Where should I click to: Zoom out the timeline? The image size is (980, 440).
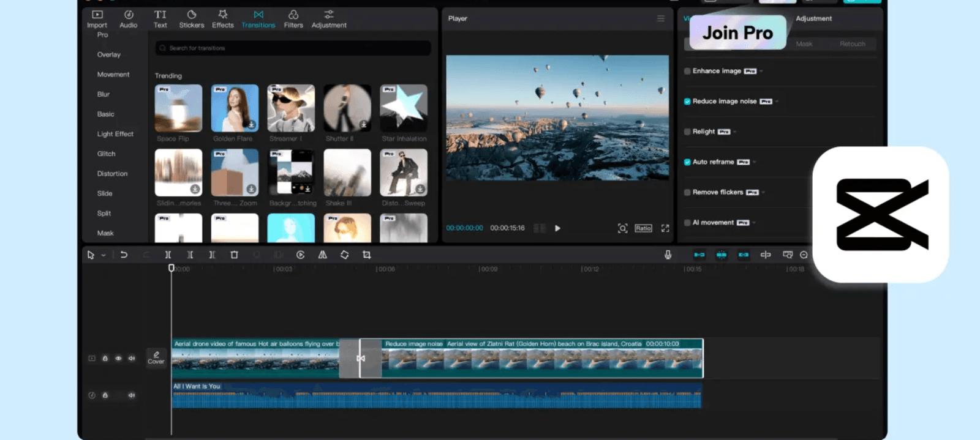(804, 255)
